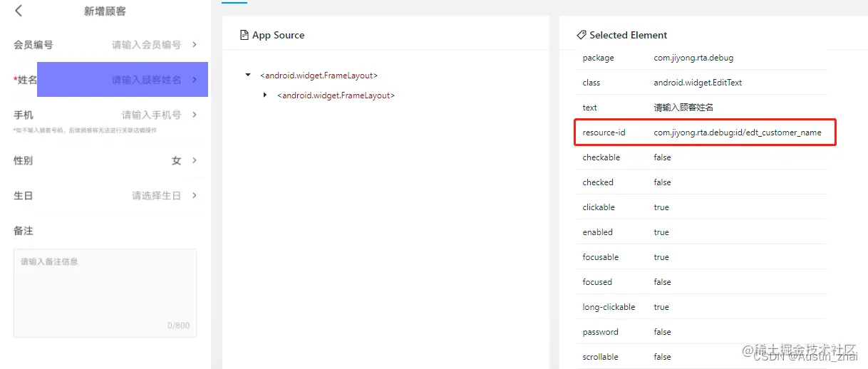Focus the 请输入备注信息 remarks text area
This screenshot has height=369, width=868.
105,293
